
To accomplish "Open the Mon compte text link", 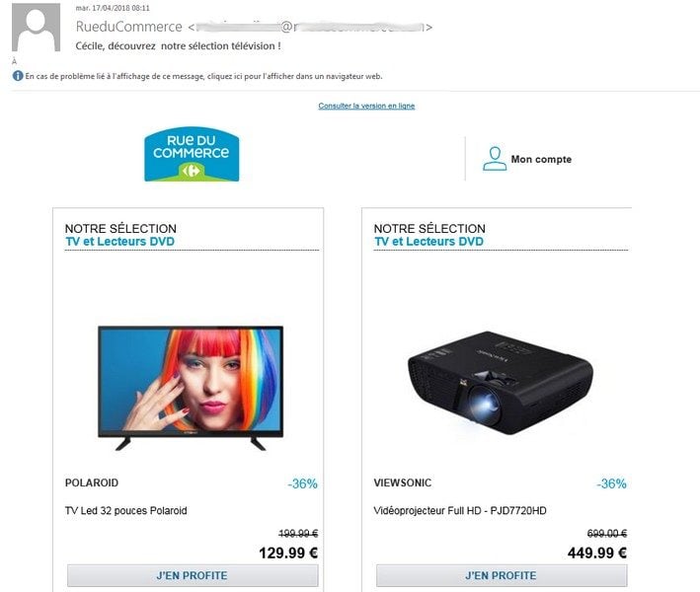I will point(541,159).
